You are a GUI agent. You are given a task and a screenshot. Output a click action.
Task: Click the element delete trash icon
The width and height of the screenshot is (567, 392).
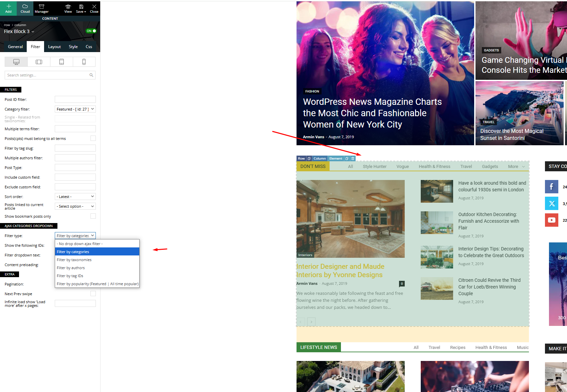353,159
